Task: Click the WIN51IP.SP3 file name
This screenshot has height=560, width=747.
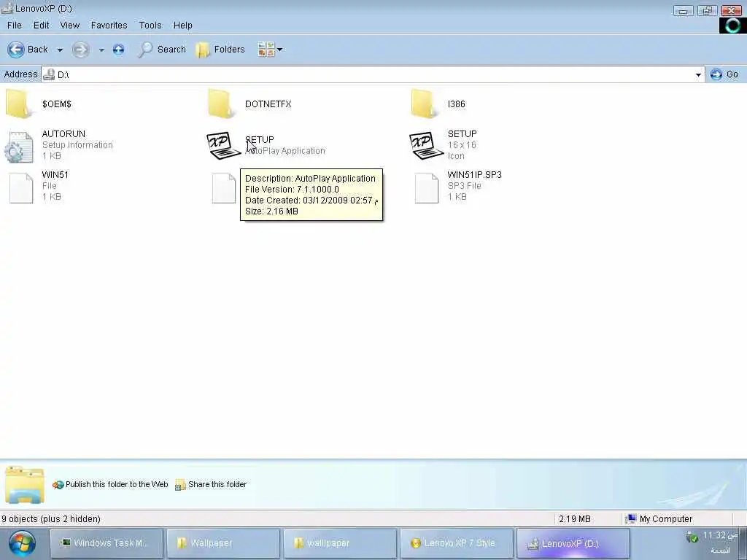Action: (x=474, y=175)
